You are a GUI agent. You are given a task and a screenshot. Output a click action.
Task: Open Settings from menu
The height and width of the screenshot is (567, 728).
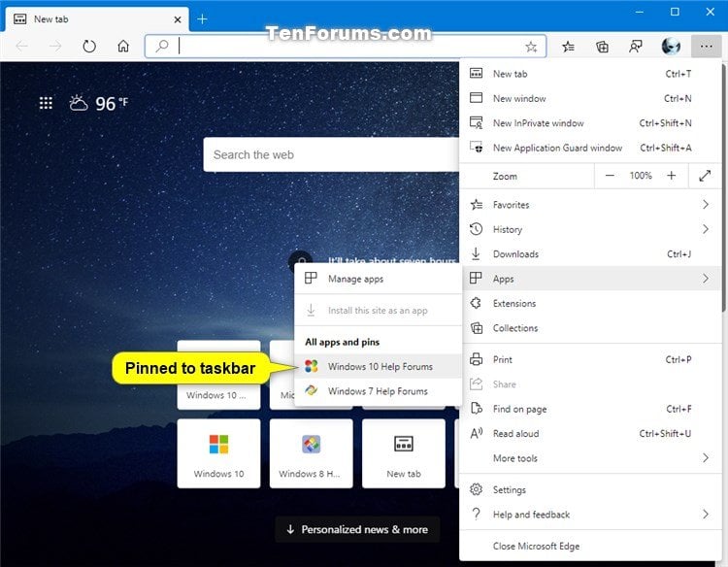(589, 489)
